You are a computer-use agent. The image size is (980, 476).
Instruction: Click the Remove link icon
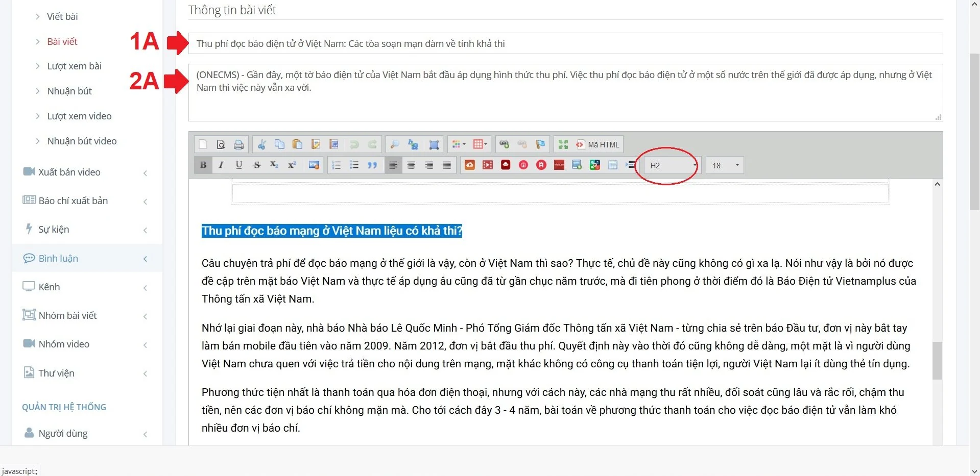pyautogui.click(x=522, y=144)
